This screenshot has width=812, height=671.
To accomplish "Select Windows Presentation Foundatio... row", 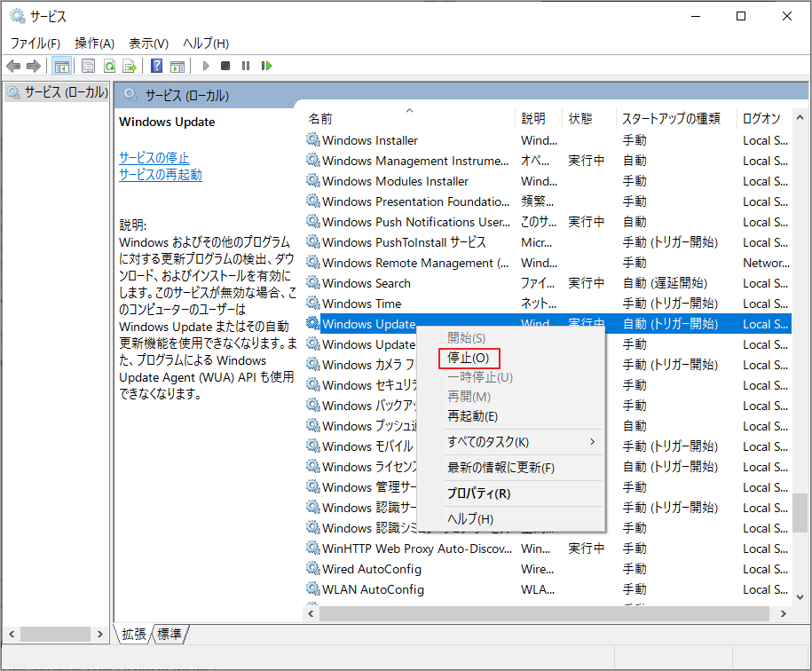I will coord(548,201).
